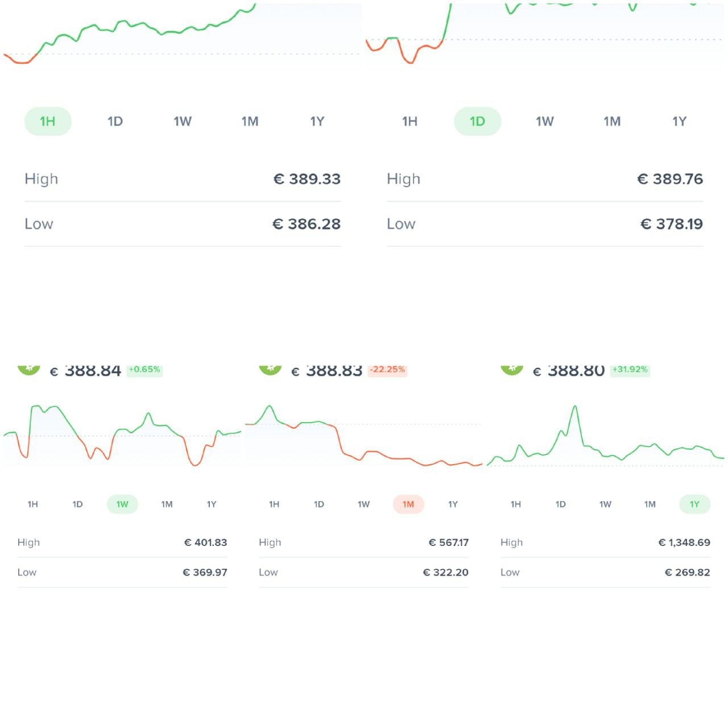The height and width of the screenshot is (728, 728).
Task: Click the +31.92% change badge
Action: click(x=630, y=370)
